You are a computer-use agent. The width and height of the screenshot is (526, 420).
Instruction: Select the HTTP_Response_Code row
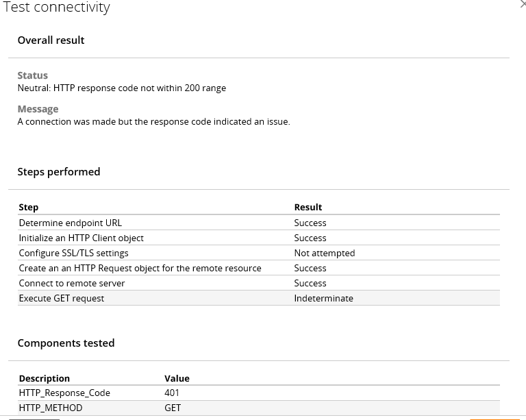tap(259, 393)
